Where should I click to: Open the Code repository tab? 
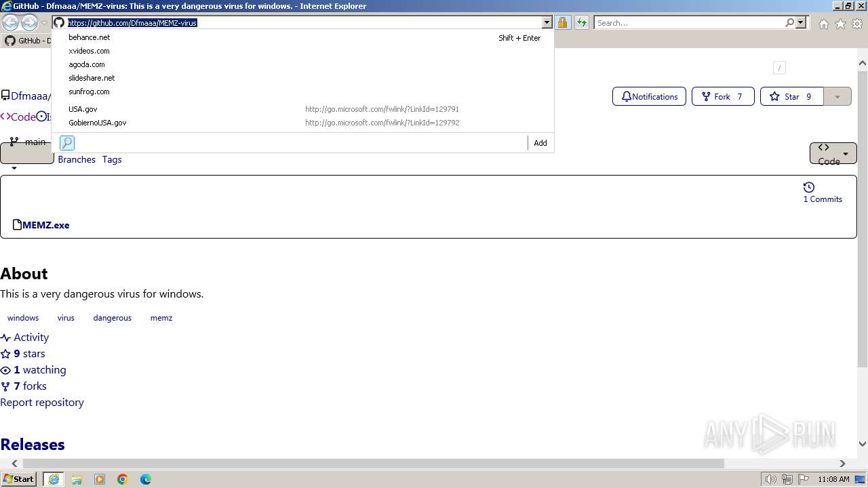click(18, 117)
